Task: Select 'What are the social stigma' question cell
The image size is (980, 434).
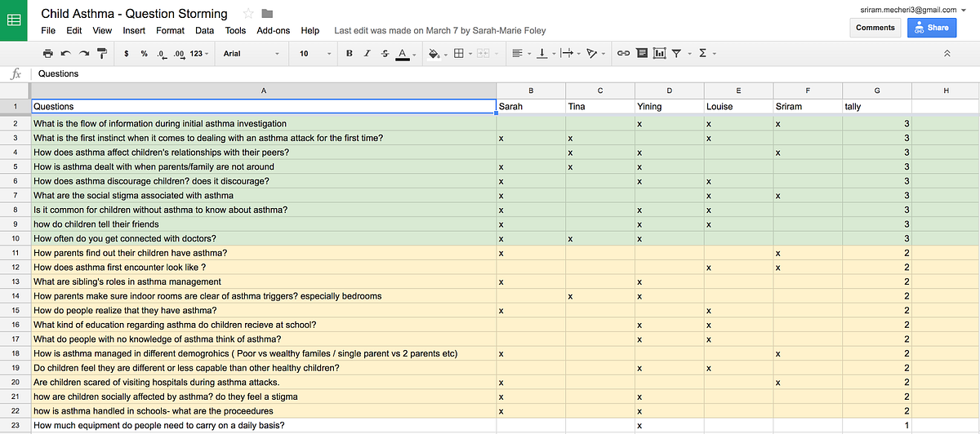Action: [x=263, y=196]
